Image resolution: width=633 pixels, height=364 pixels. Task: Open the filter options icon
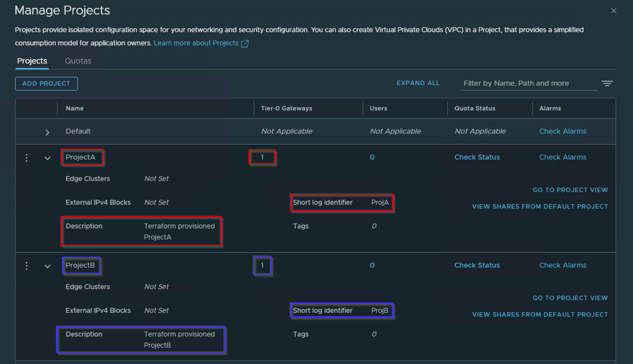(607, 83)
